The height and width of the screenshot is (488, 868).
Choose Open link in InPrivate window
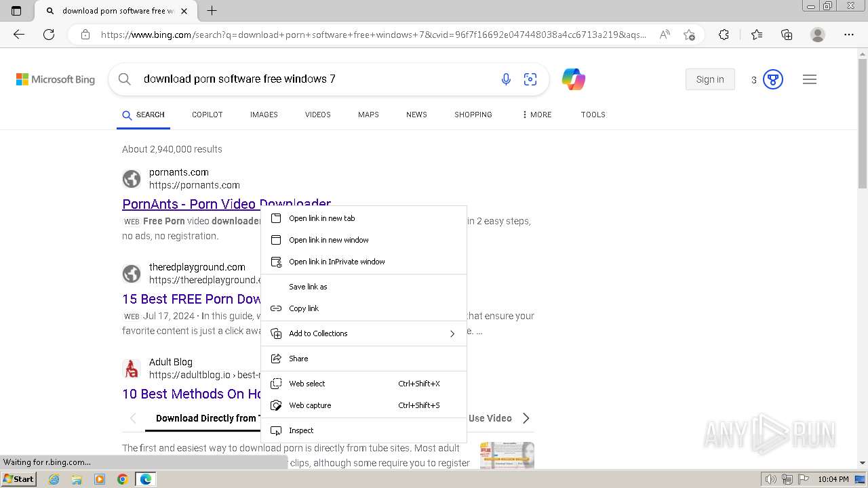pos(363,262)
